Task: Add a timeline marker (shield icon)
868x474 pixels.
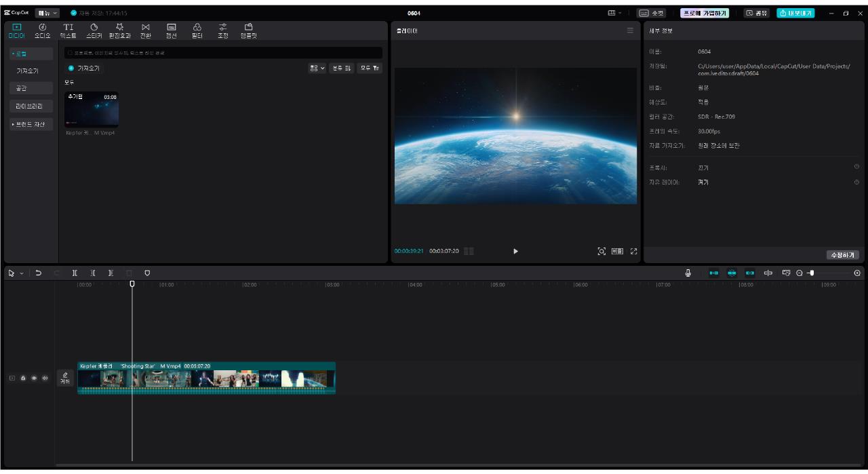Action: pos(147,273)
